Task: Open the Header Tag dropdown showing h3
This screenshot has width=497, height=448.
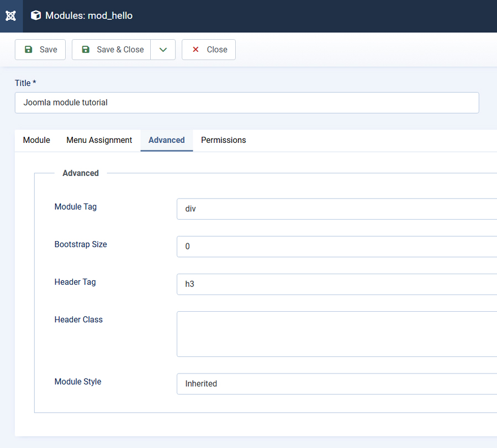Action: pos(337,284)
